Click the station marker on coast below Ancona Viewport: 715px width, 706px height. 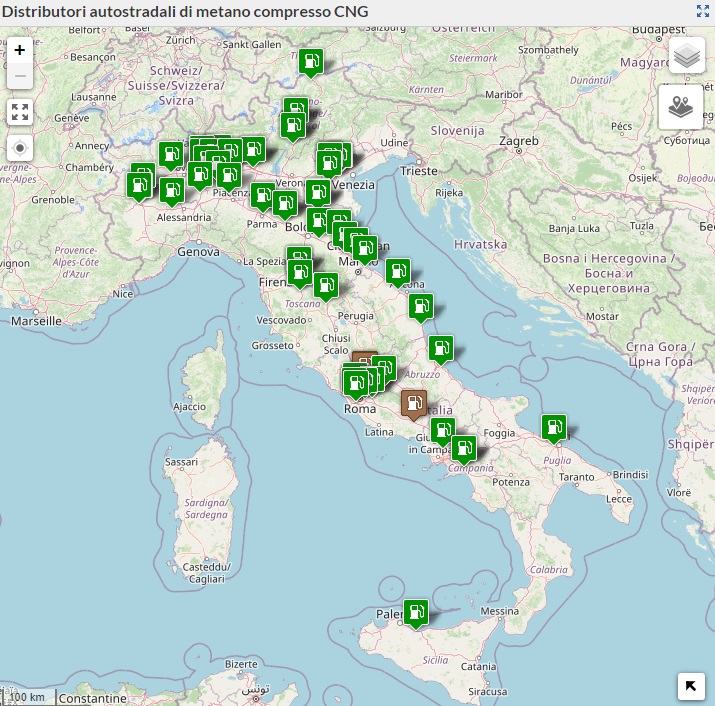coord(421,308)
